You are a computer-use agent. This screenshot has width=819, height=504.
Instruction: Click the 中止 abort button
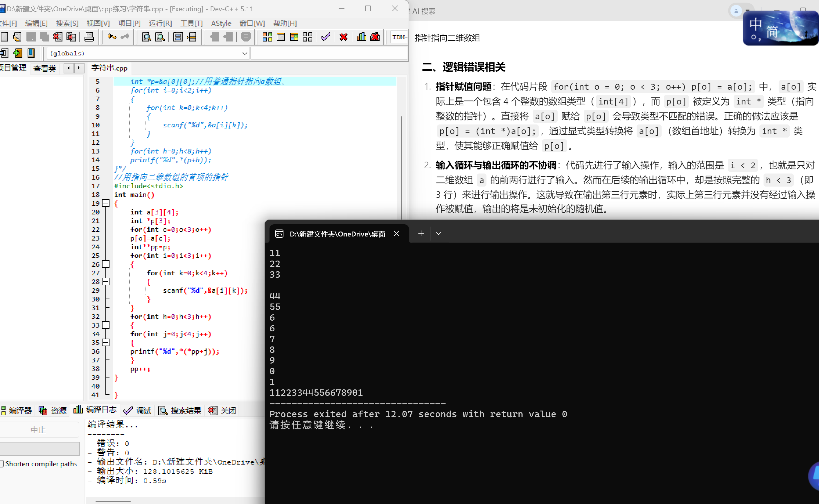pyautogui.click(x=38, y=430)
